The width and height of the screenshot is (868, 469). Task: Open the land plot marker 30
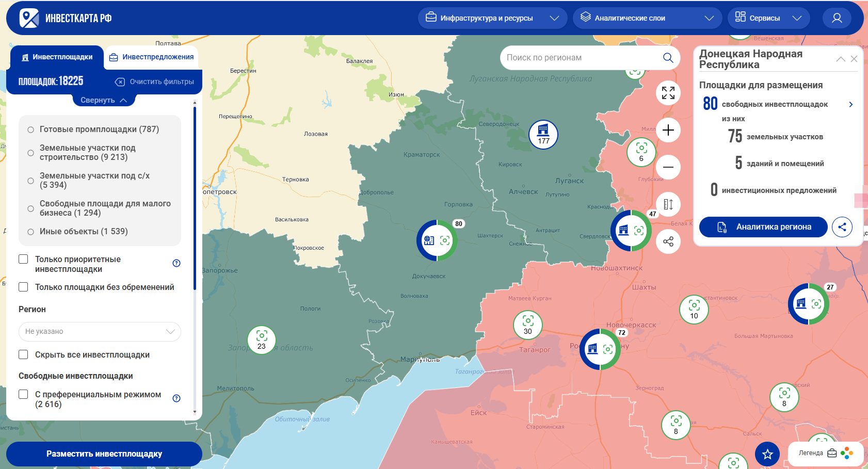coord(528,325)
